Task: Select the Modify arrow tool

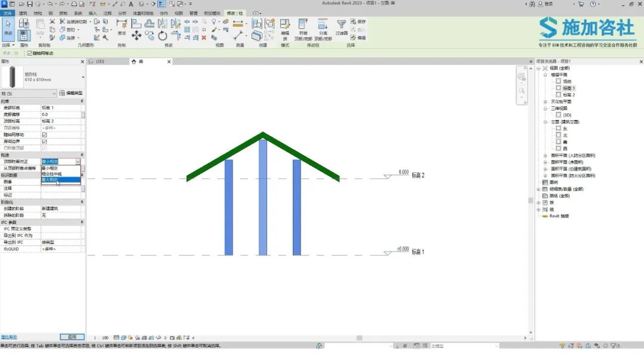Action: (x=8, y=27)
